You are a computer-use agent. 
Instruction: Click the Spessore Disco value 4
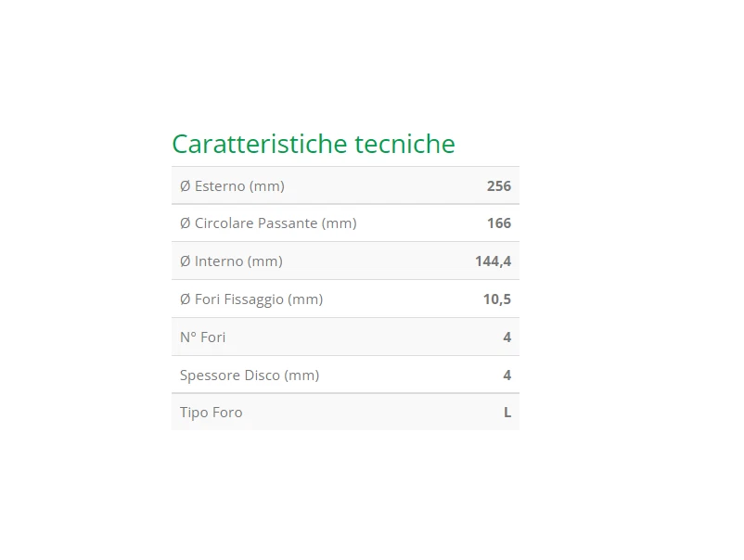point(507,375)
